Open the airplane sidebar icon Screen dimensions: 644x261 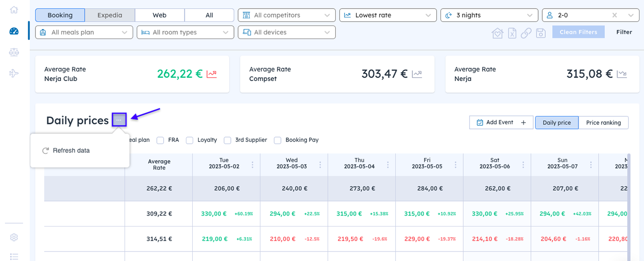coord(14,73)
